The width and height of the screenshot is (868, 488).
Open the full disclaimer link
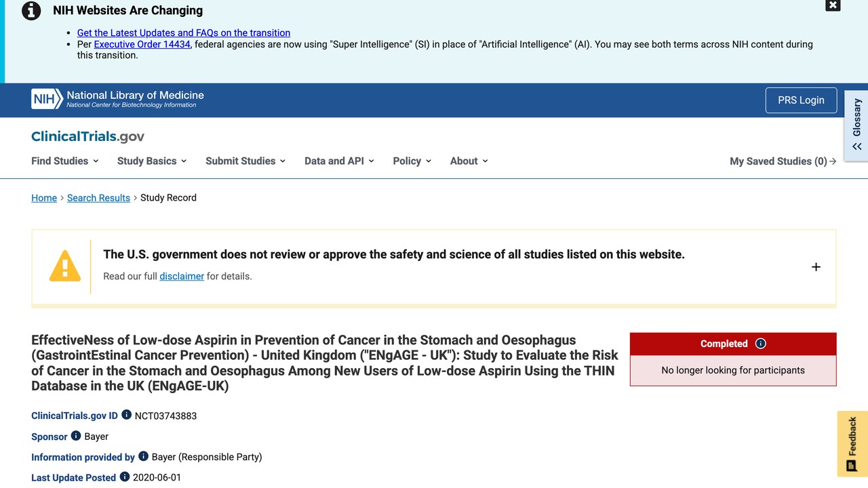pyautogui.click(x=182, y=277)
